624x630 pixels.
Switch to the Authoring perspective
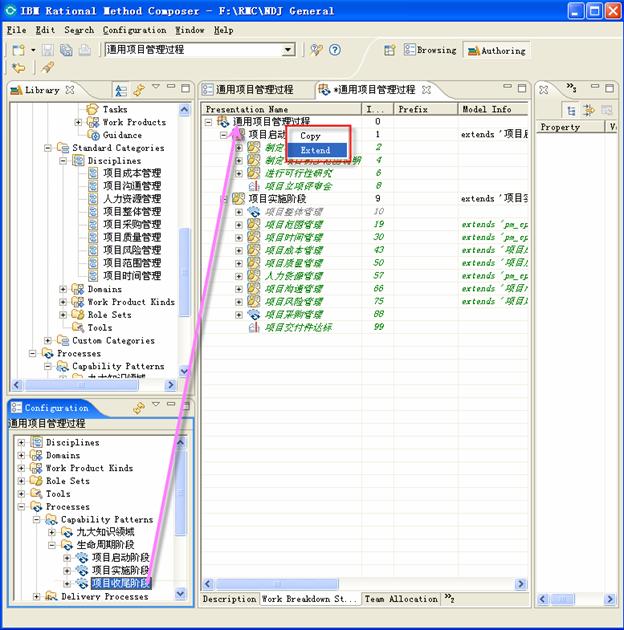(497, 50)
